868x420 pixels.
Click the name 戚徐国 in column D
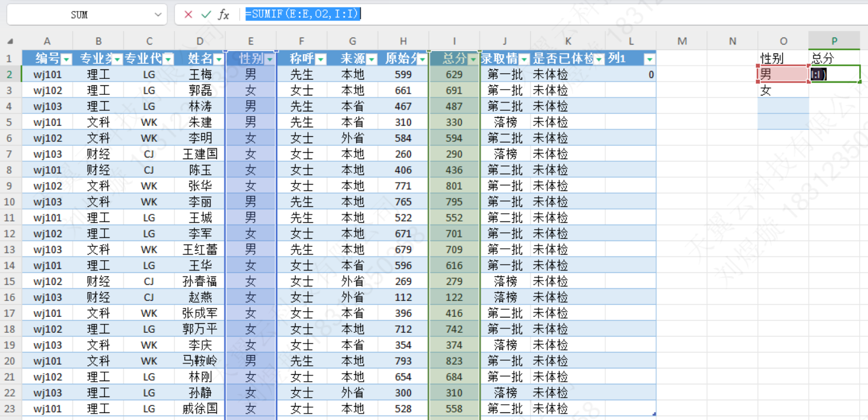coord(200,409)
